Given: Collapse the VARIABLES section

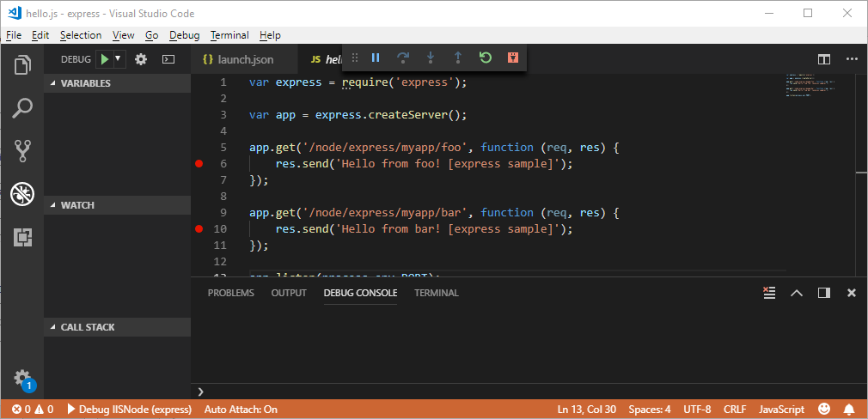Looking at the screenshot, I should point(85,83).
